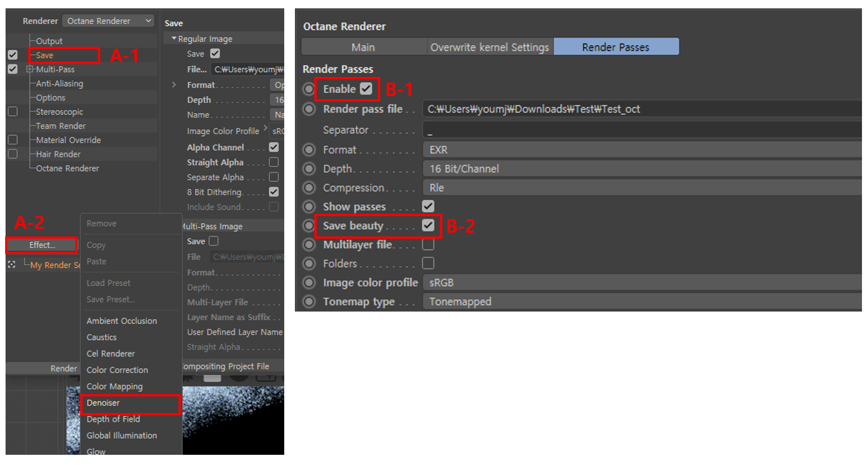Enable the Straight Alpha checkbox
This screenshot has height=465, width=868.
click(x=274, y=162)
